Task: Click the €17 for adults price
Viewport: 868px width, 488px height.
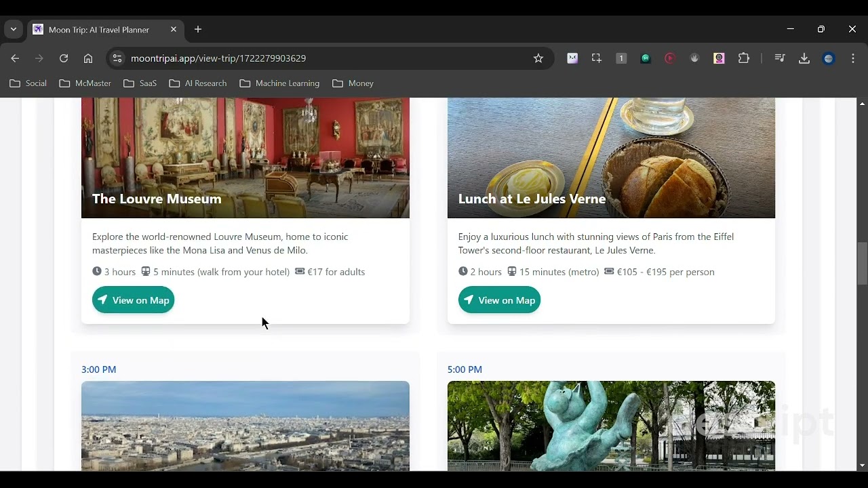Action: (x=330, y=272)
